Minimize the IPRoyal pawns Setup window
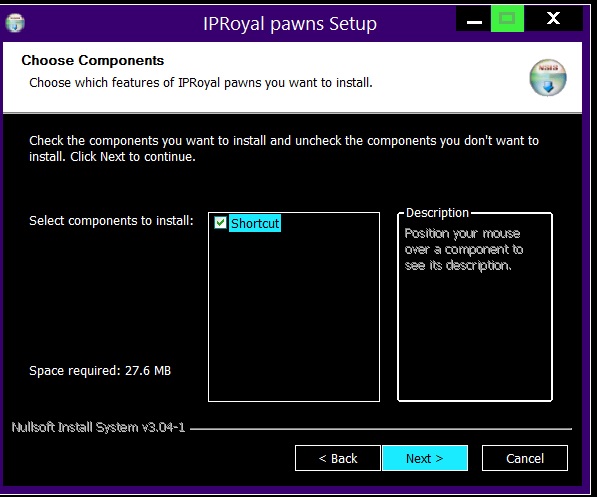The width and height of the screenshot is (597, 497). click(474, 18)
